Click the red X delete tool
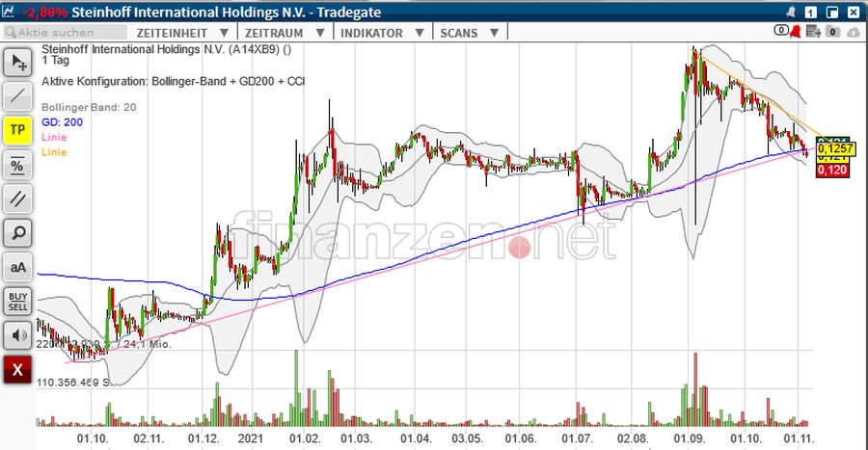868x450 pixels. click(x=17, y=370)
